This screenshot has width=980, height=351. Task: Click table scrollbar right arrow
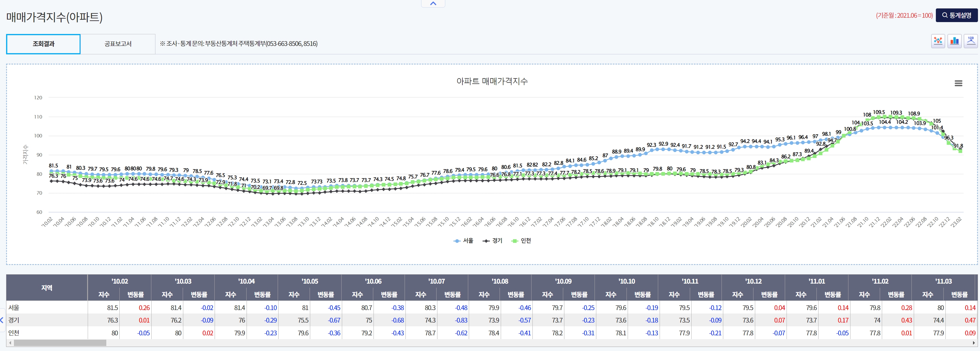click(974, 343)
